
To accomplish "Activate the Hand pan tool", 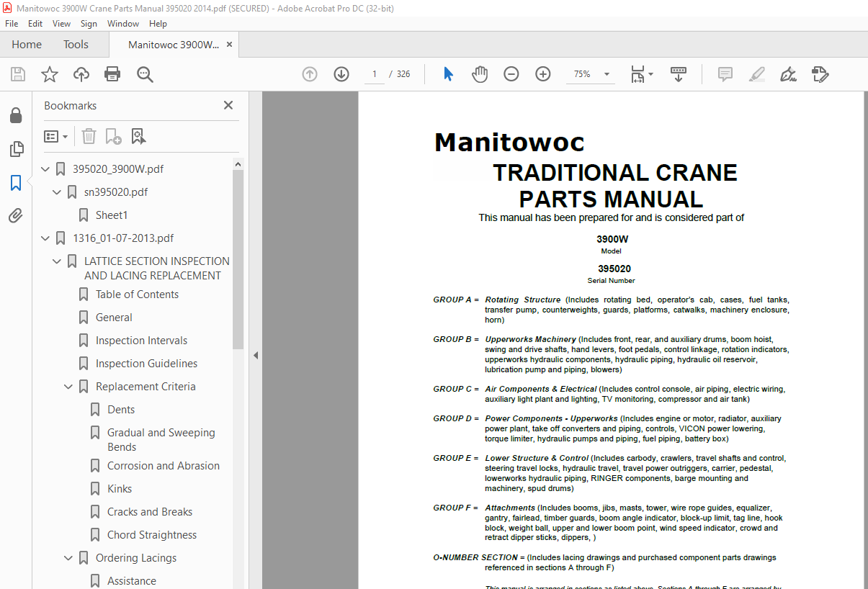I will 480,74.
